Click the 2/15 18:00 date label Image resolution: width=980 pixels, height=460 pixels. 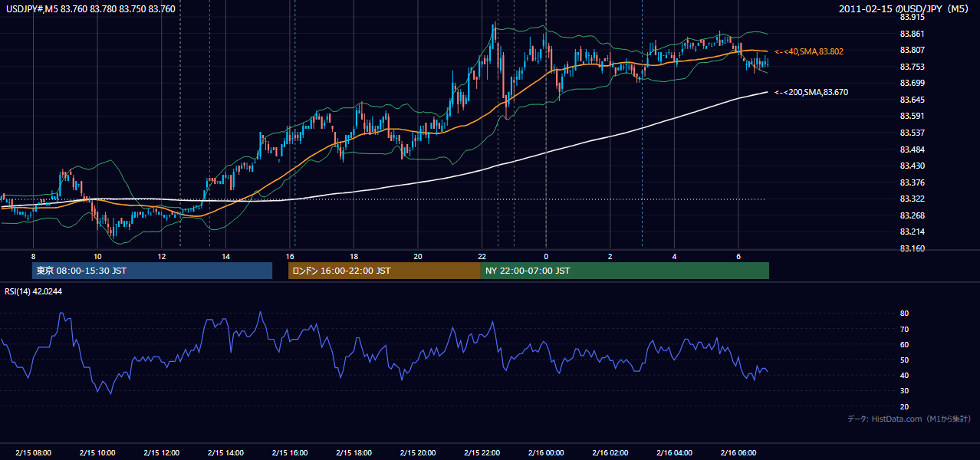354,452
